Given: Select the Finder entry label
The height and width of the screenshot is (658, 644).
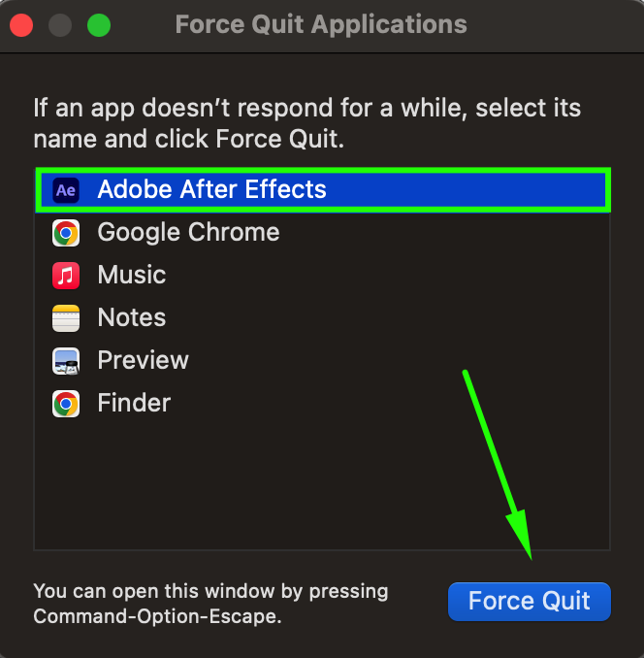Looking at the screenshot, I should [134, 404].
